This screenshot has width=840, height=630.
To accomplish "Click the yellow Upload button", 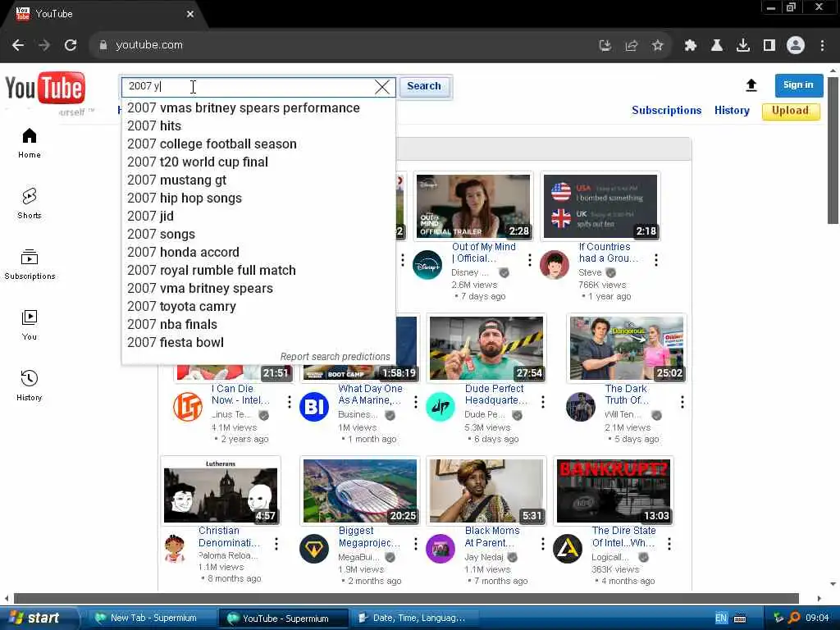I will click(x=790, y=111).
